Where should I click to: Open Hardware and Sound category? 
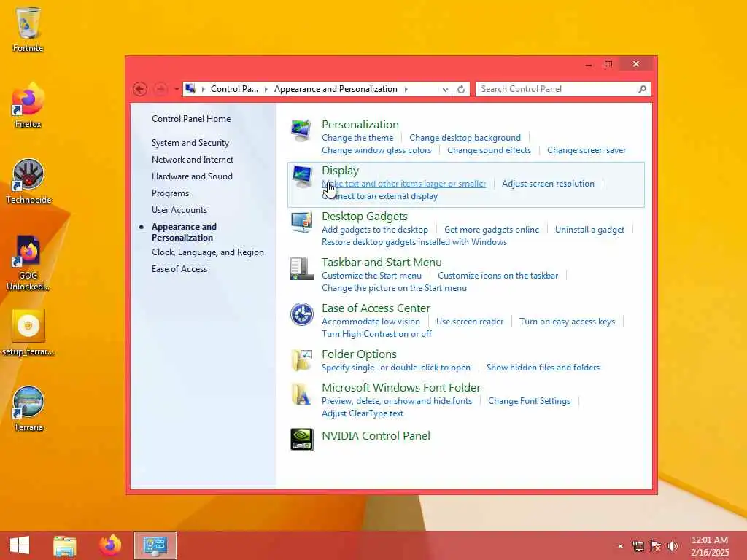(x=192, y=176)
